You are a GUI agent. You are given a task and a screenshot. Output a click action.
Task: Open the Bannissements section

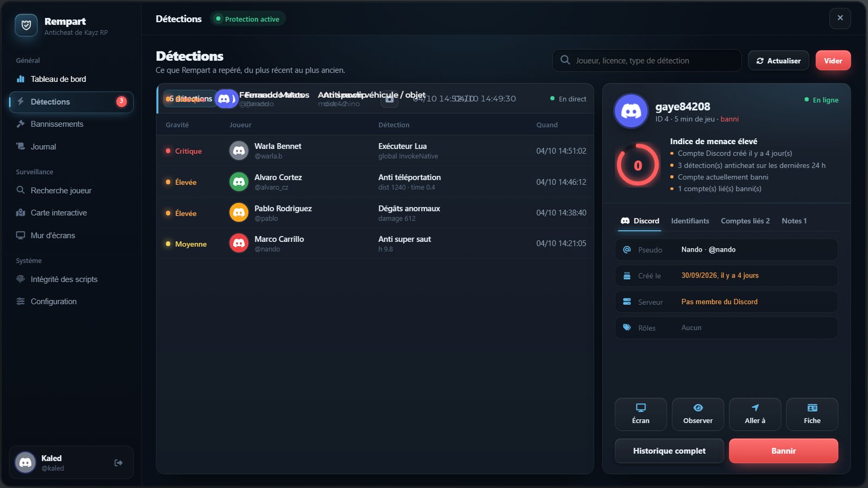[x=71, y=124]
